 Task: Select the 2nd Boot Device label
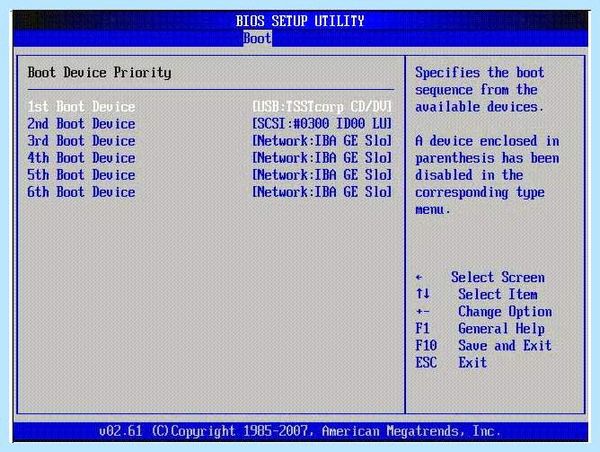(x=81, y=124)
